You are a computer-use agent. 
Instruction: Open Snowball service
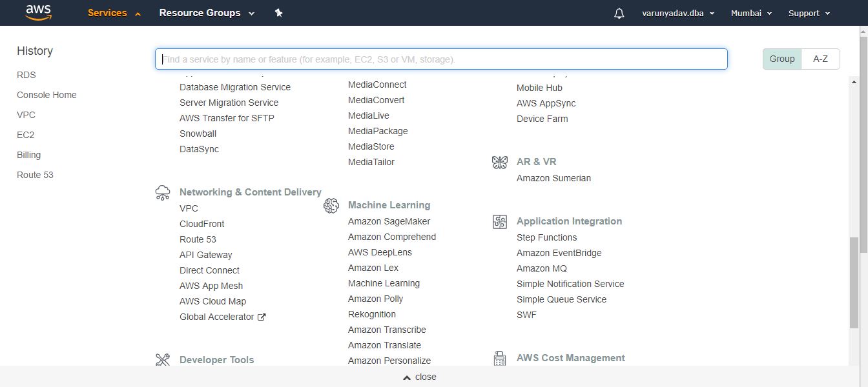(x=198, y=134)
